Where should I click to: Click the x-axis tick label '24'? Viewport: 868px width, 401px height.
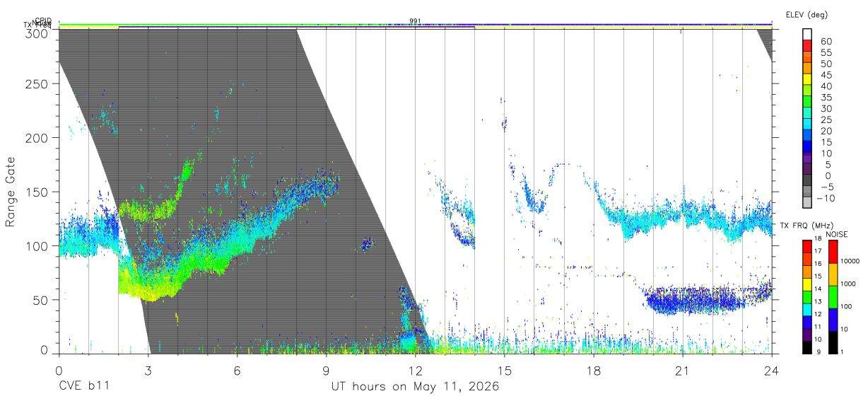[772, 370]
